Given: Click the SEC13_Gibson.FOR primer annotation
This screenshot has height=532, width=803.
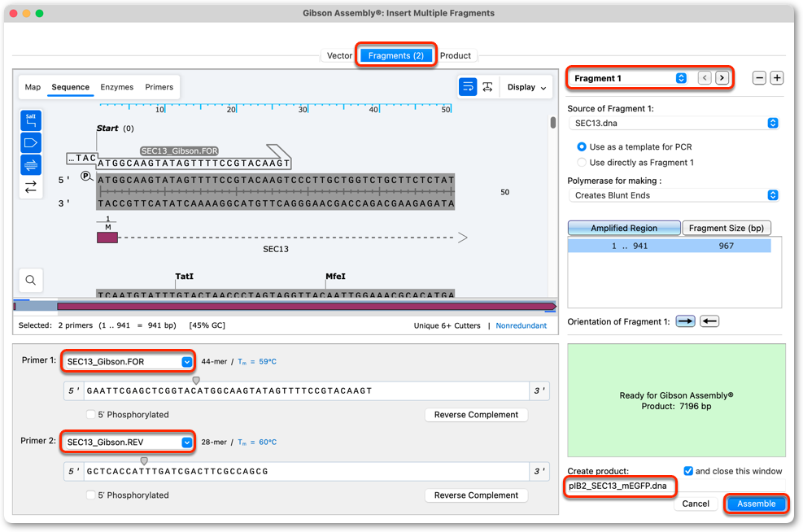Looking at the screenshot, I should pos(180,150).
